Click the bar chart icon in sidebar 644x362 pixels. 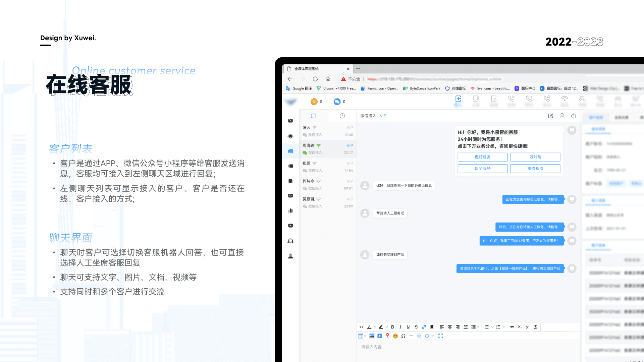290,211
